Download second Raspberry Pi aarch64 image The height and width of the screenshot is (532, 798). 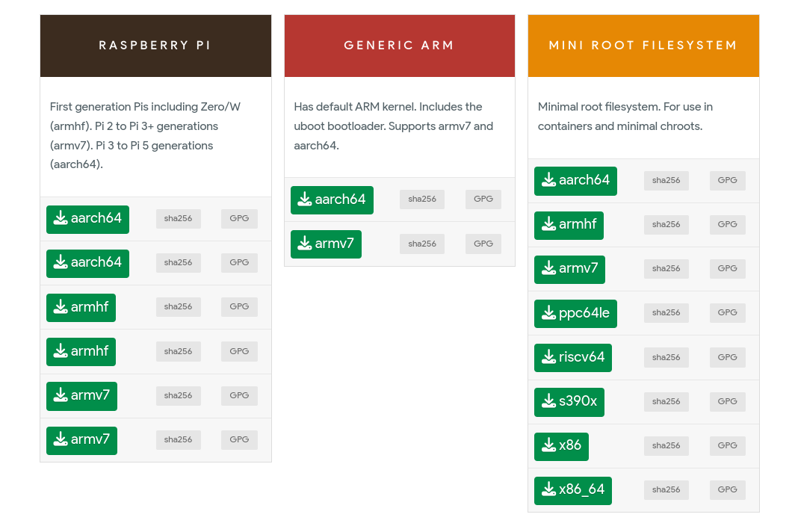[x=87, y=264]
